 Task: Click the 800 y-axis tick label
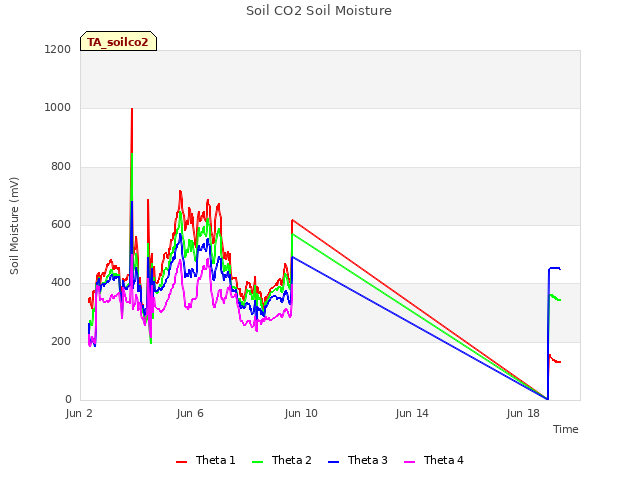pos(61,167)
